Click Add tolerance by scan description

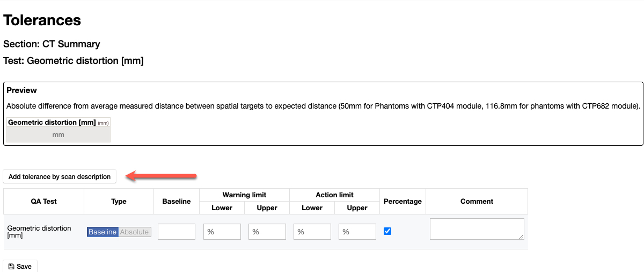point(60,176)
